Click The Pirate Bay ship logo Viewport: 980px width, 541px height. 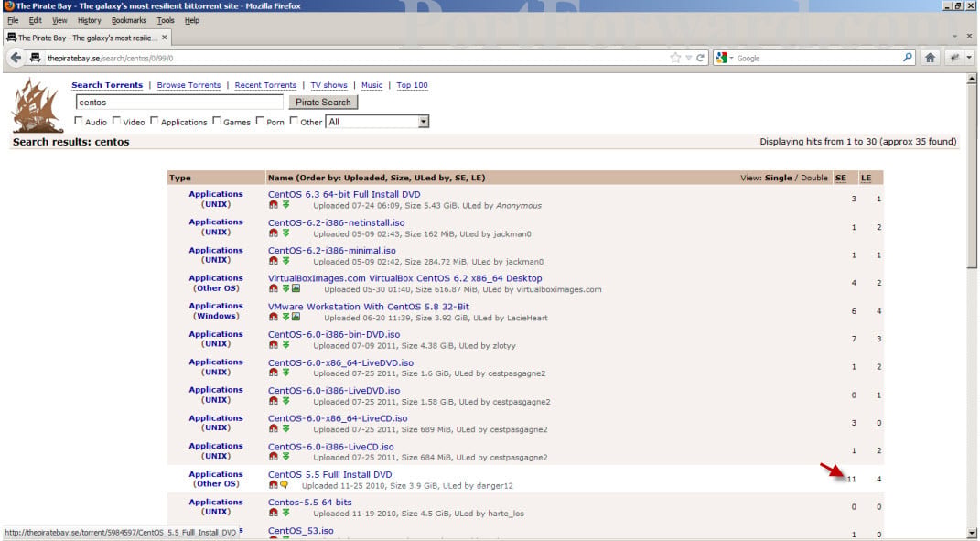[38, 105]
